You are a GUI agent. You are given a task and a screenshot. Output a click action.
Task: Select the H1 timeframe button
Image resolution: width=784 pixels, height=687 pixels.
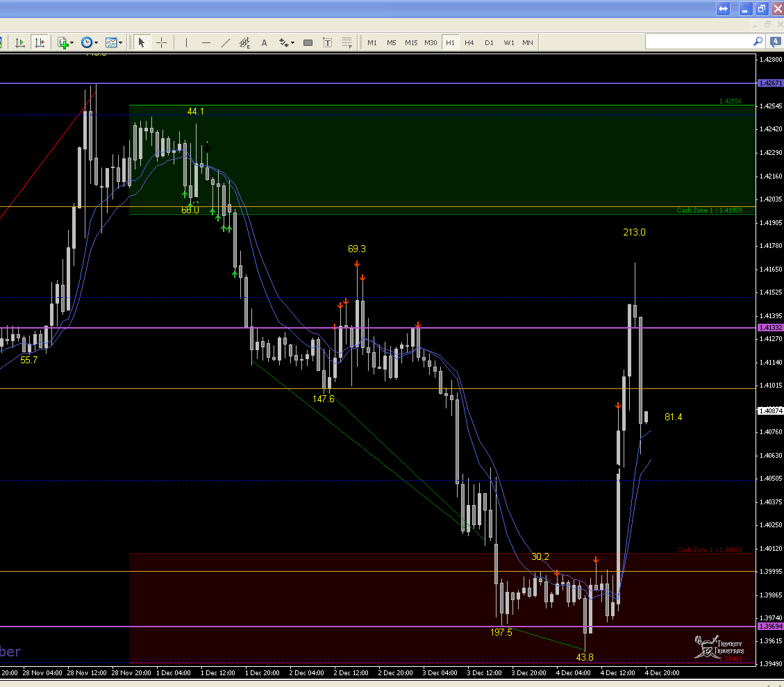(450, 42)
